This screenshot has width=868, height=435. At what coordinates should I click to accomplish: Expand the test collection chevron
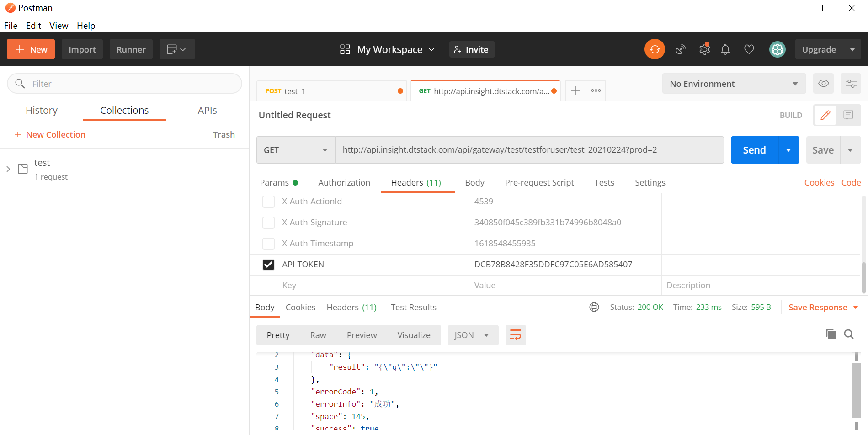click(8, 169)
